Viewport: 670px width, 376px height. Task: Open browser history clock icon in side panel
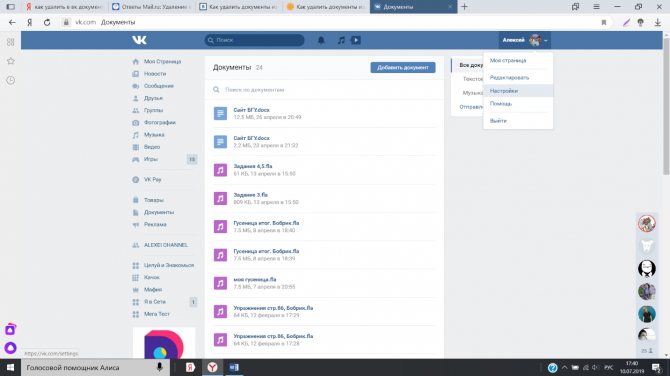pos(11,80)
